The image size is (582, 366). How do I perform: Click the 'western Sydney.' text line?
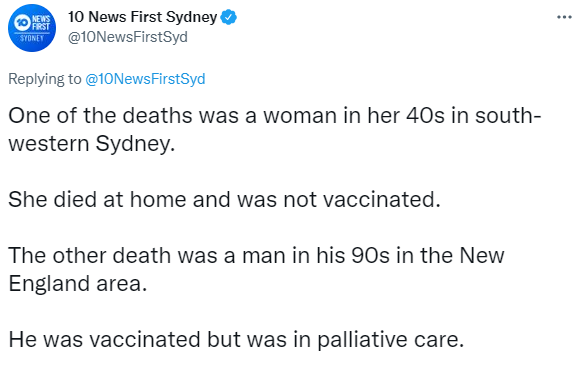[x=91, y=144]
